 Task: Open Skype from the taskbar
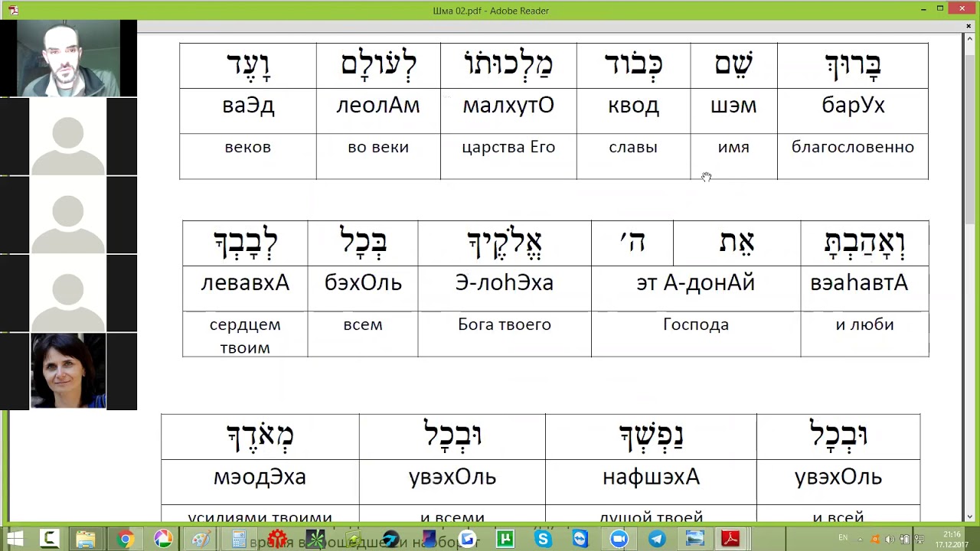[x=544, y=539]
